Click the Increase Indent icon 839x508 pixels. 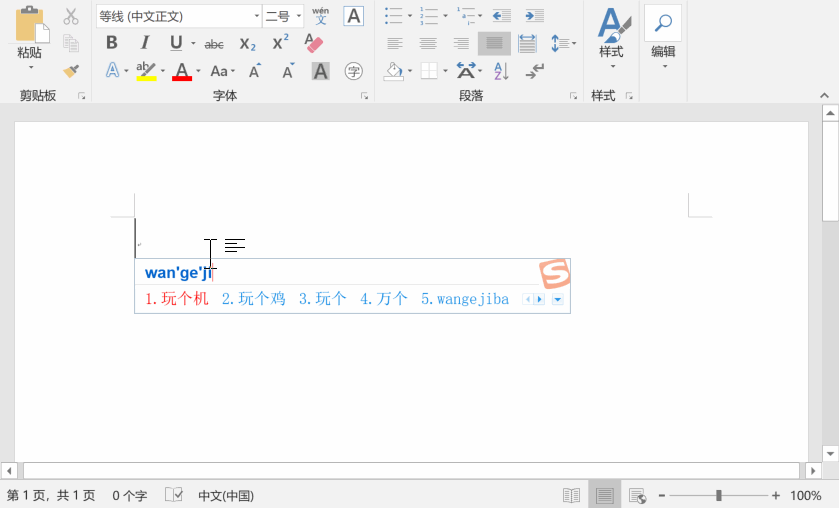point(535,16)
